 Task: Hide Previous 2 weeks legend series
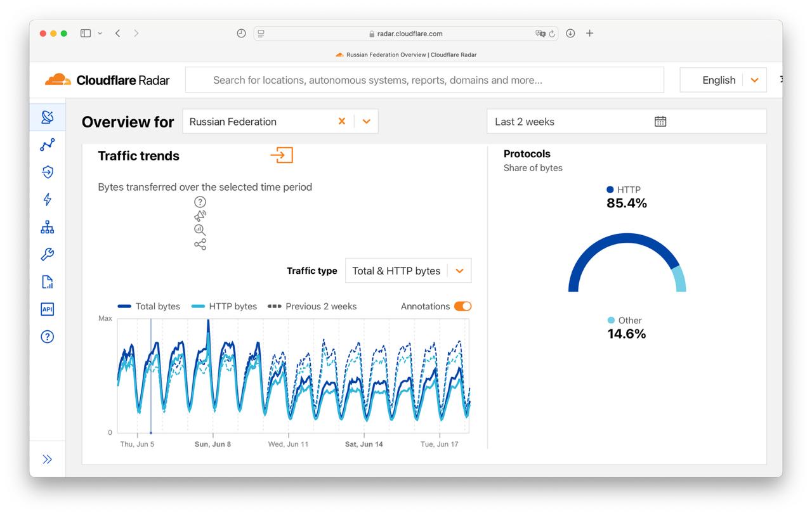pos(312,306)
